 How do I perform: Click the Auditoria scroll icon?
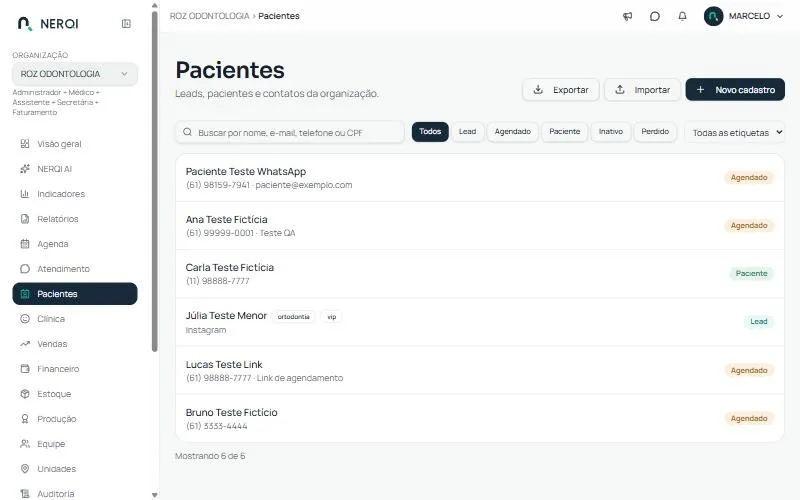[24, 494]
